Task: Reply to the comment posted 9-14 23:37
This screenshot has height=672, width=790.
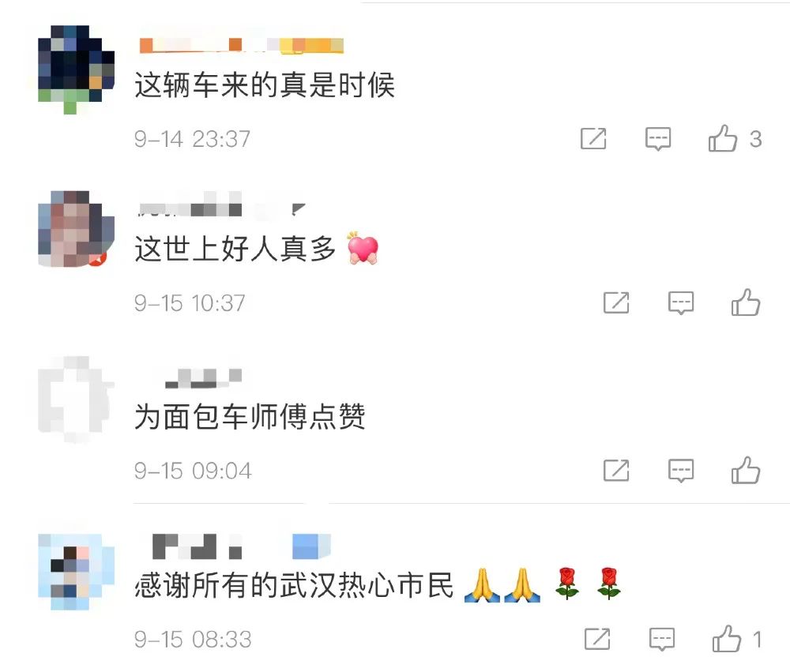Action: (658, 138)
